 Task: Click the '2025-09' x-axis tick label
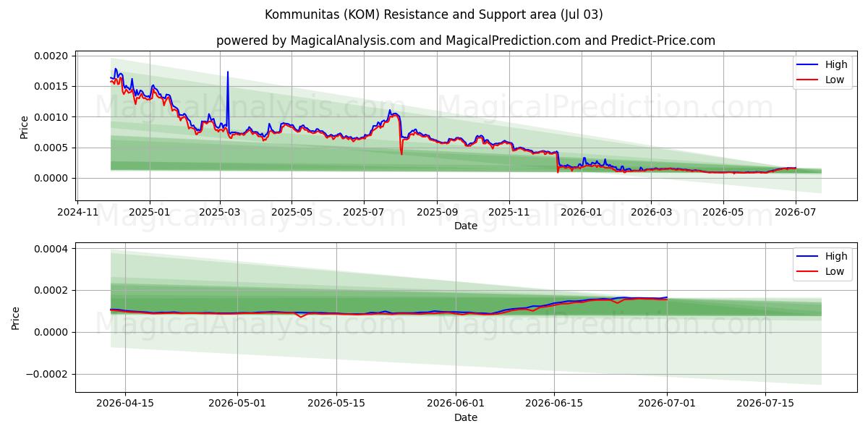coord(437,212)
